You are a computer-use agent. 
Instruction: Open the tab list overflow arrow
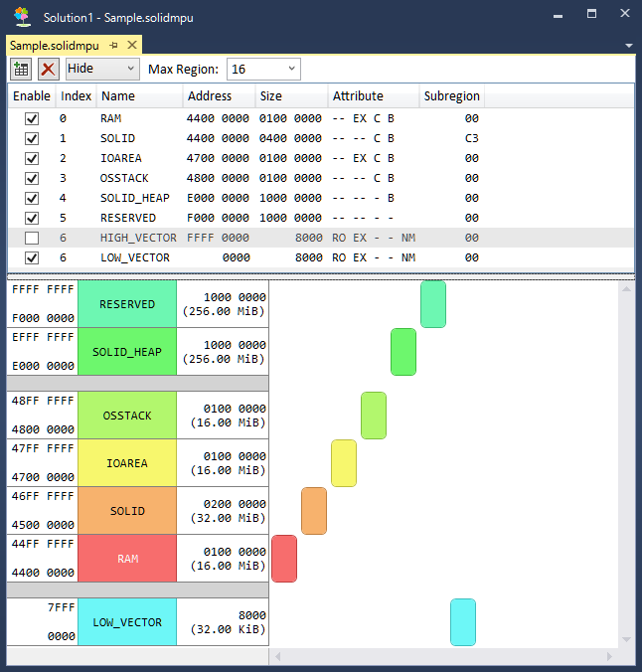[628, 46]
